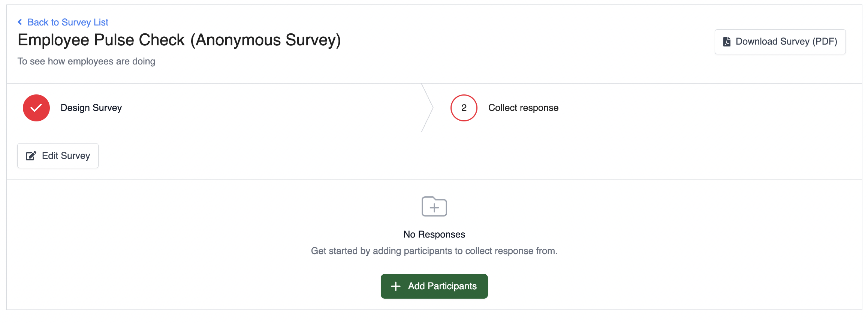Add participants with the green button

tap(434, 286)
